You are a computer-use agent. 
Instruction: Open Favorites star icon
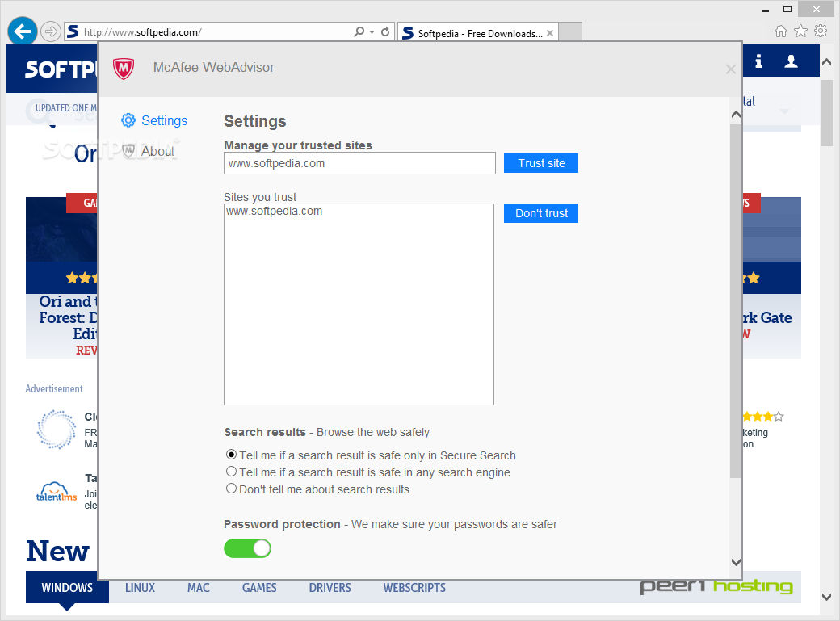tap(800, 31)
